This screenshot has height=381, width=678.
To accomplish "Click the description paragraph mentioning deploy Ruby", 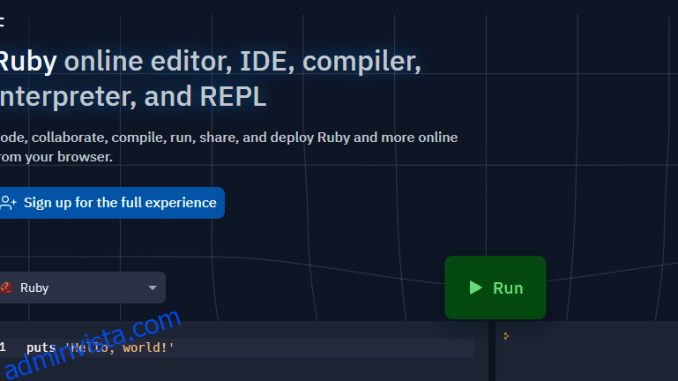I will click(x=228, y=147).
